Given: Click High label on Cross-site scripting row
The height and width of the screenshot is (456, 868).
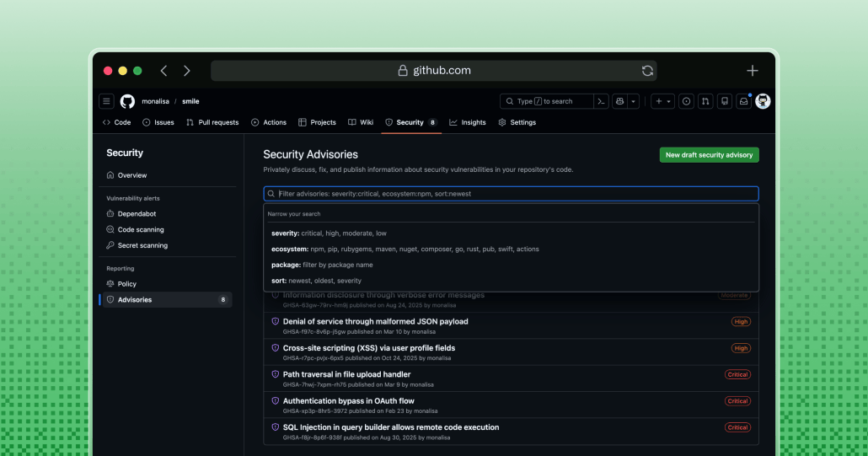Looking at the screenshot, I should pyautogui.click(x=741, y=348).
